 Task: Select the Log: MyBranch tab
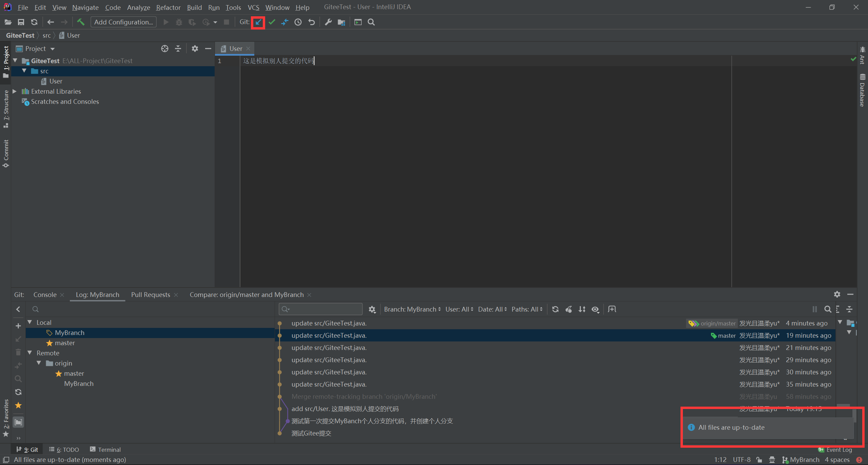98,295
